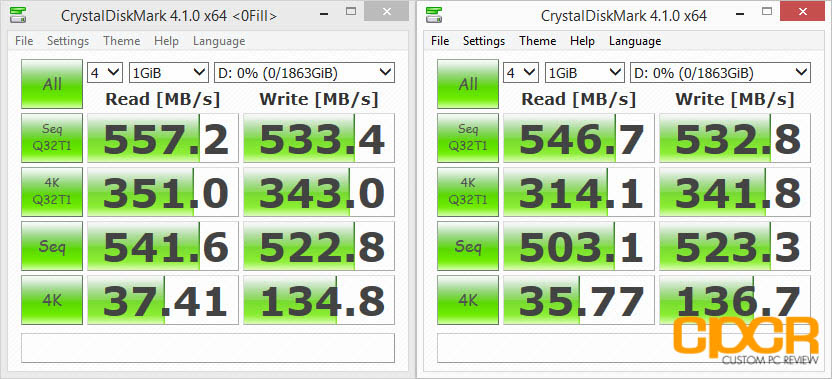Click the 136.7 4K write result
The height and width of the screenshot is (379, 832).
735,300
